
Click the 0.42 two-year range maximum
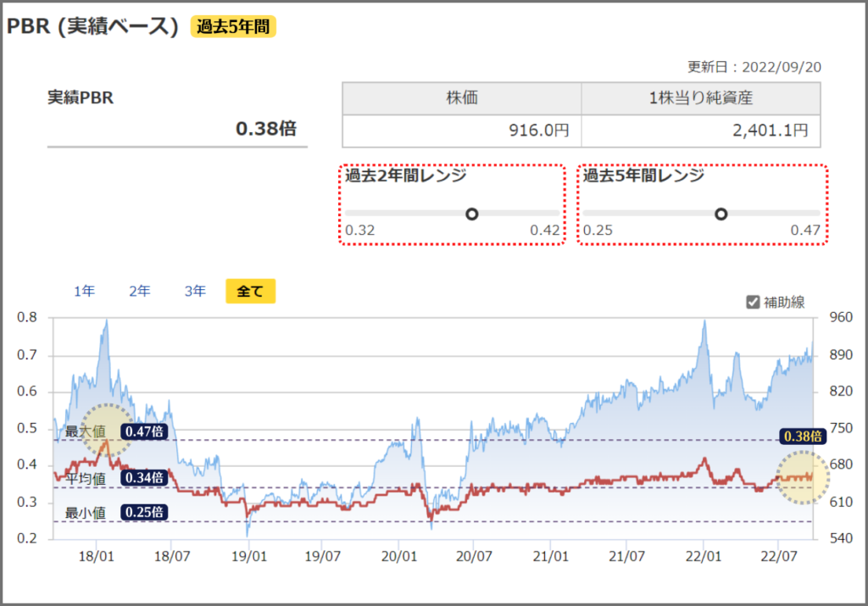click(545, 231)
